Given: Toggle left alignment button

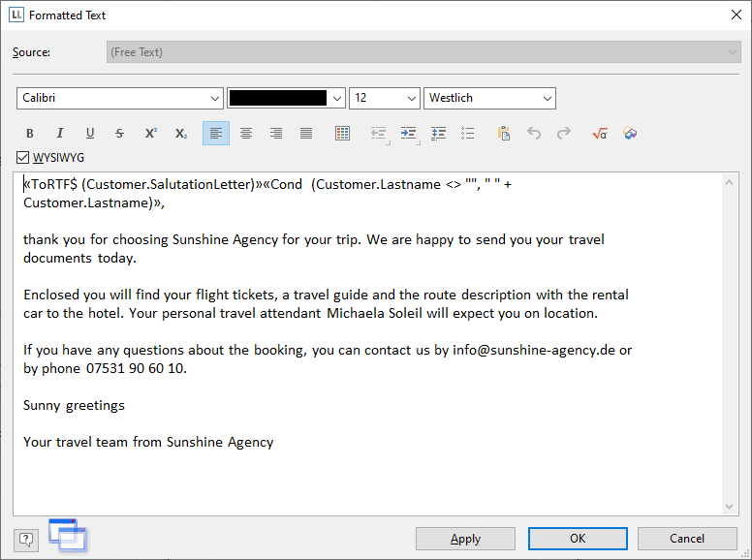Looking at the screenshot, I should point(216,134).
